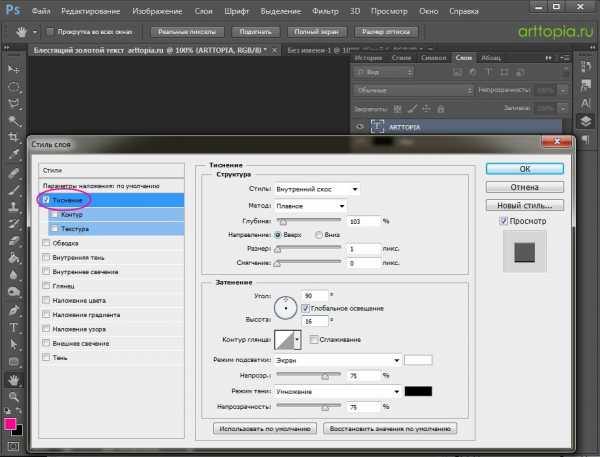Enable the Контур sub-effect checkbox
600x457 pixels.
55,214
